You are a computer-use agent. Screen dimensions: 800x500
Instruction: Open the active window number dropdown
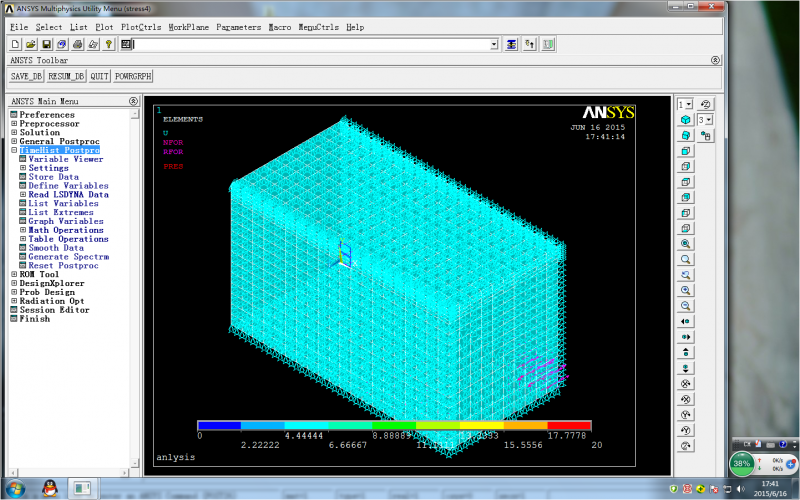click(x=689, y=104)
